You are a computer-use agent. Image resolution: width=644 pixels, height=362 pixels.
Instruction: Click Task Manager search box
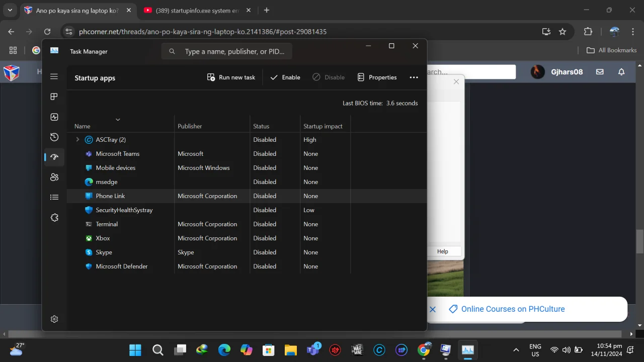pyautogui.click(x=226, y=51)
